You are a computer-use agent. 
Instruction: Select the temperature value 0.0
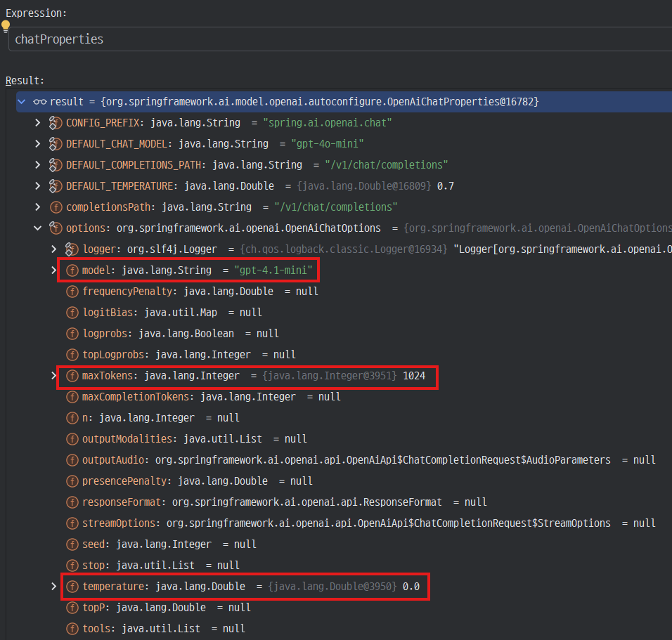click(411, 587)
